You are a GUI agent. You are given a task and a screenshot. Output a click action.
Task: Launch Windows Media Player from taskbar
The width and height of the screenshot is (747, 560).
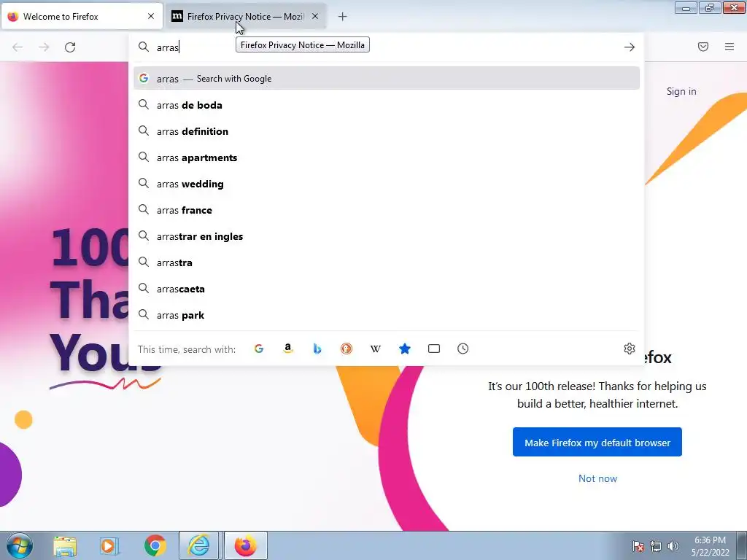coord(109,545)
